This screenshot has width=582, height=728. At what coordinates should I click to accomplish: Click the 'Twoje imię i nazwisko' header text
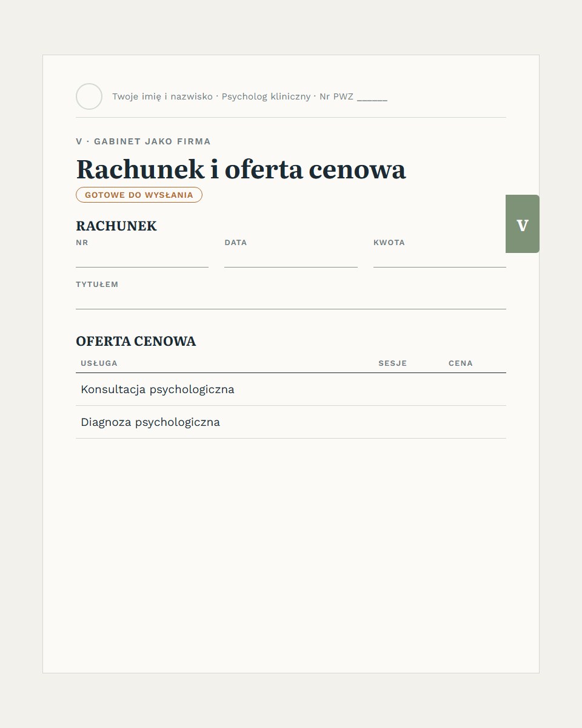click(x=162, y=97)
